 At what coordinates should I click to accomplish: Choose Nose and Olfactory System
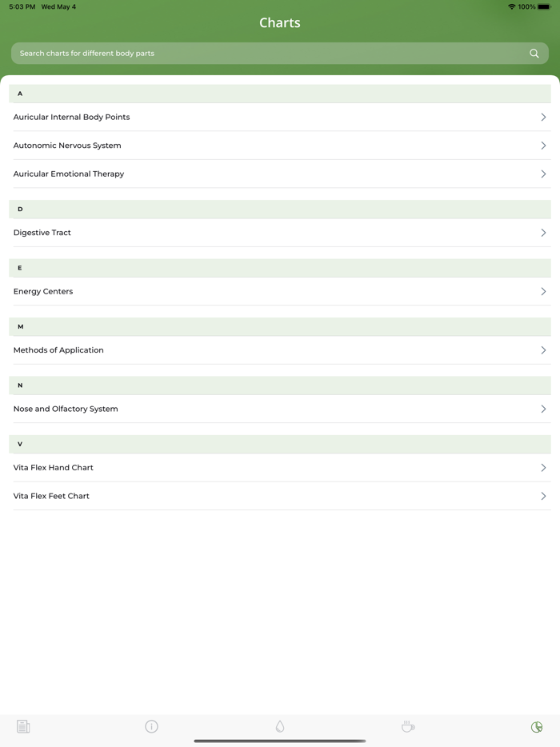pos(66,409)
